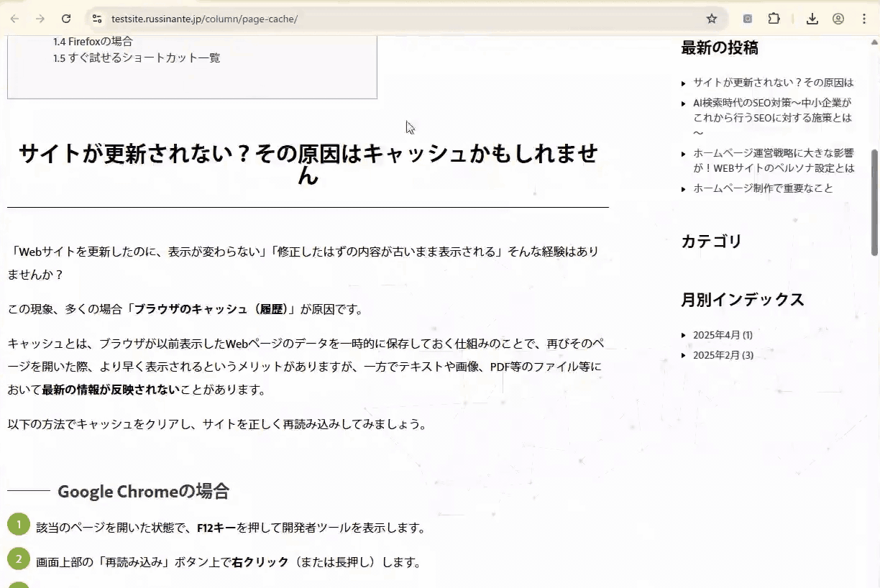Image resolution: width=880 pixels, height=588 pixels.
Task: Open the Chrome three-dot menu
Action: click(863, 19)
